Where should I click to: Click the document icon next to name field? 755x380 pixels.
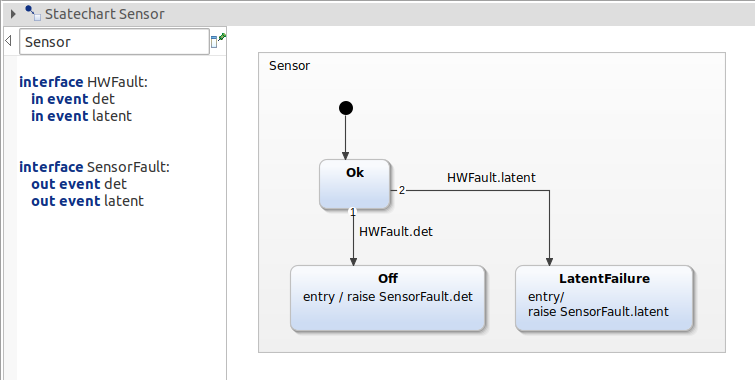click(x=214, y=42)
